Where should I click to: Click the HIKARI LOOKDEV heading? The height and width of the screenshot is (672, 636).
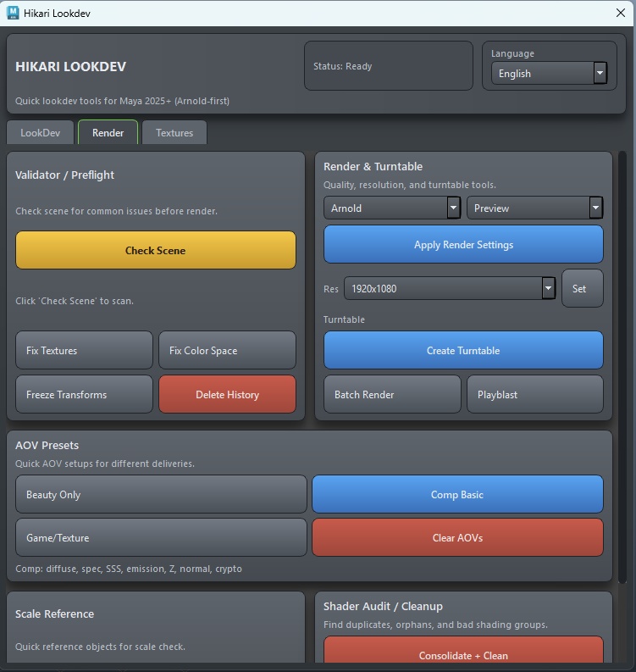[x=70, y=66]
